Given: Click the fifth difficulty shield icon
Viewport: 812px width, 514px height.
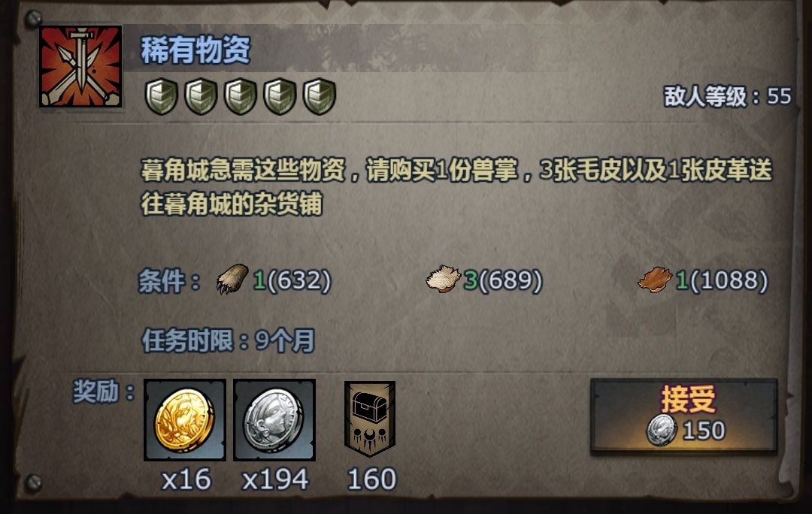Looking at the screenshot, I should 320,96.
